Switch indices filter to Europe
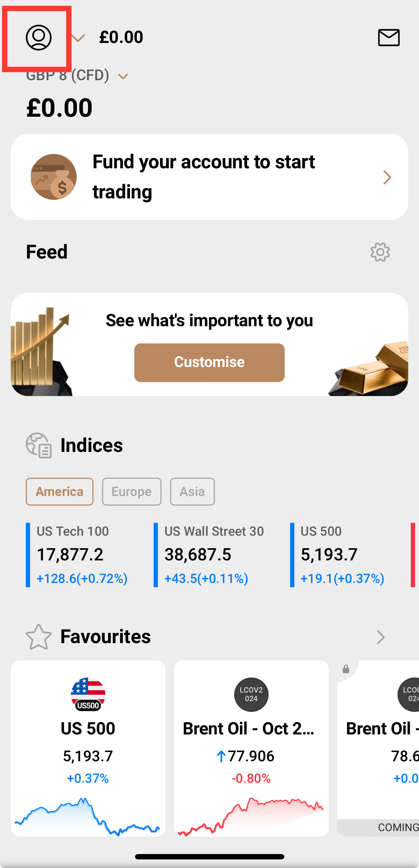The image size is (419, 868). pos(131,492)
